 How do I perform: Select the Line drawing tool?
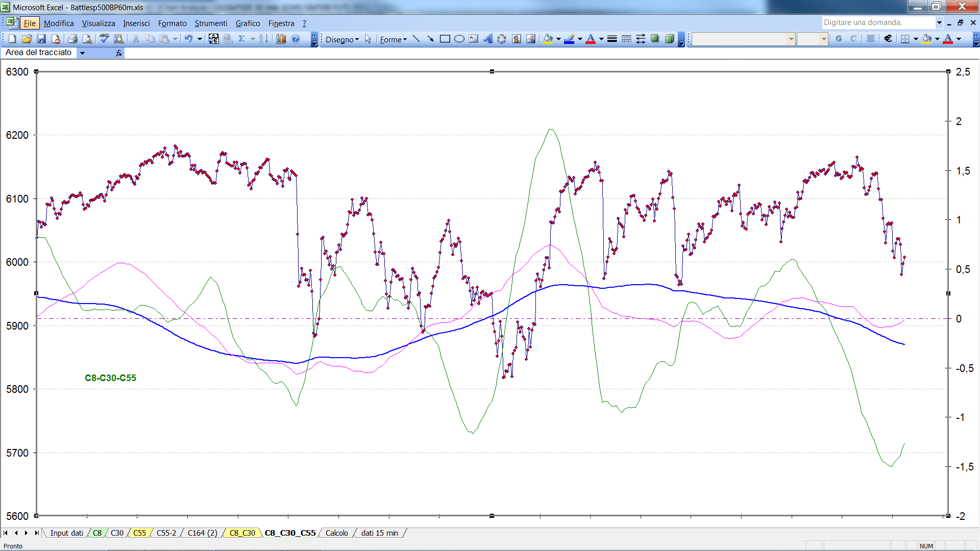(x=416, y=39)
